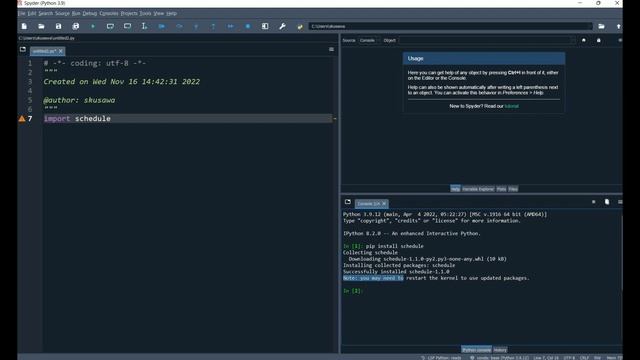Open Help pane home icon
Viewport: 640px width, 360px height.
click(584, 40)
